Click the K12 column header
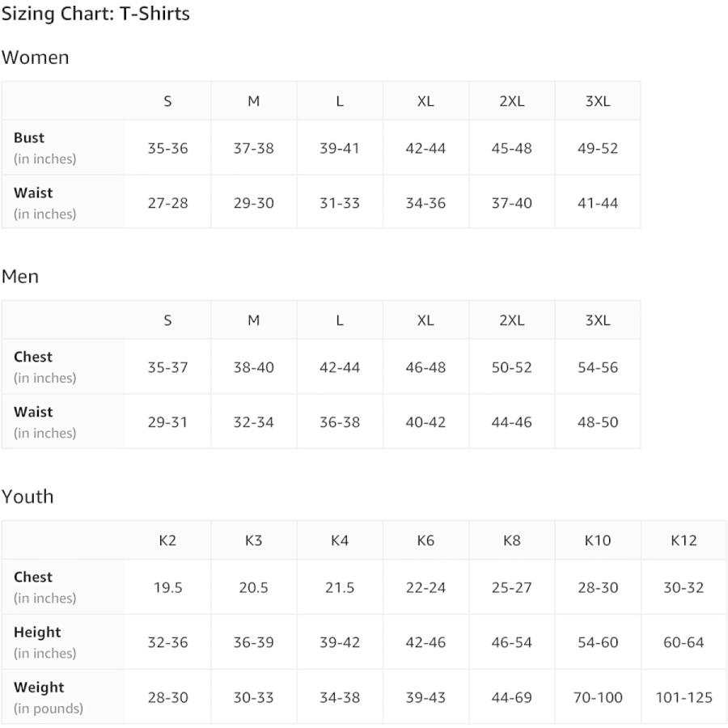This screenshot has height=728, width=728. click(x=684, y=540)
